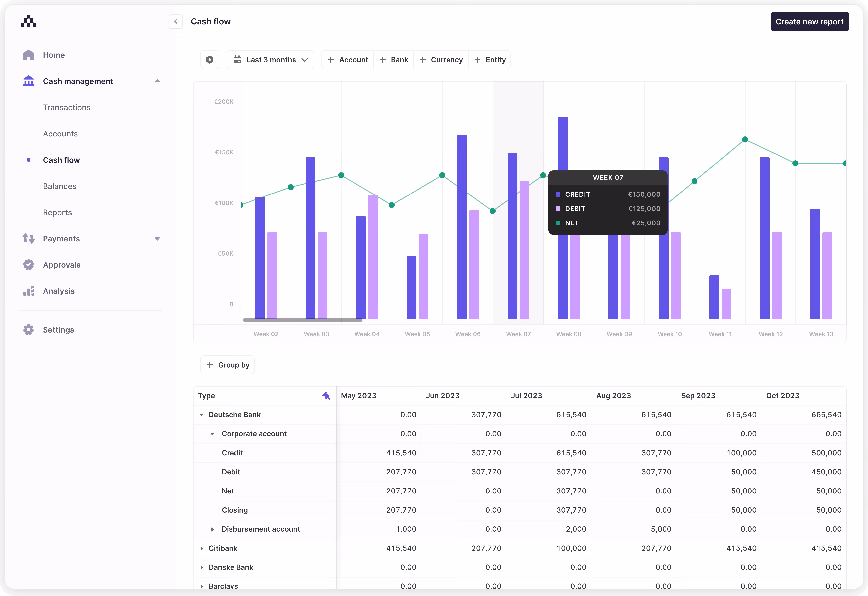Expand the Payments submenu arrow
This screenshot has width=868, height=596.
(157, 239)
